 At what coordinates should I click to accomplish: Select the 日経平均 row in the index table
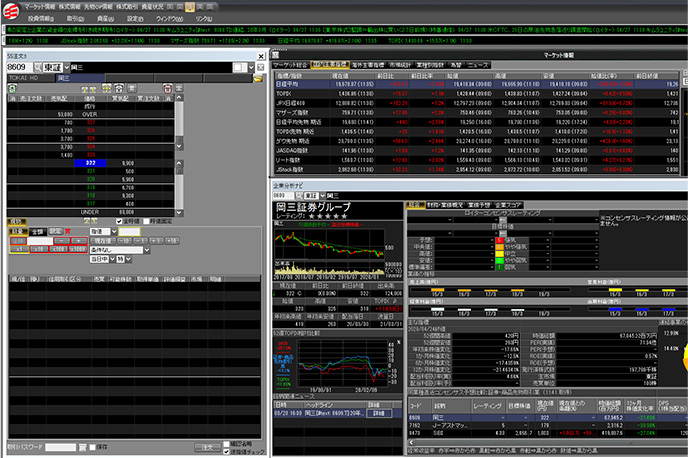tap(476, 84)
